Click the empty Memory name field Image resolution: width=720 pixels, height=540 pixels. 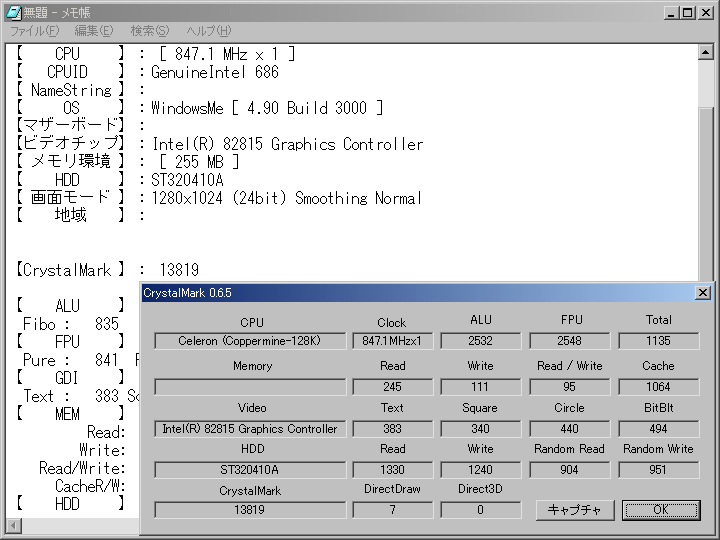click(250, 387)
